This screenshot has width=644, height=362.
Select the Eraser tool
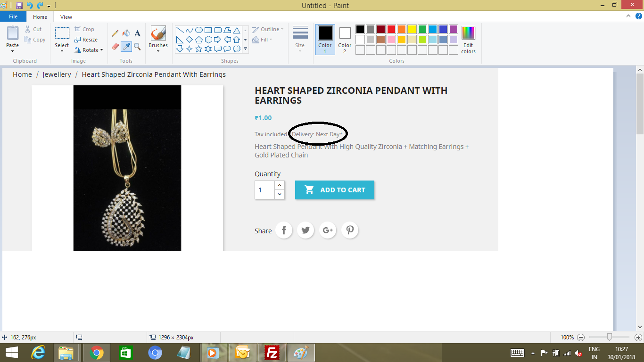click(x=115, y=47)
